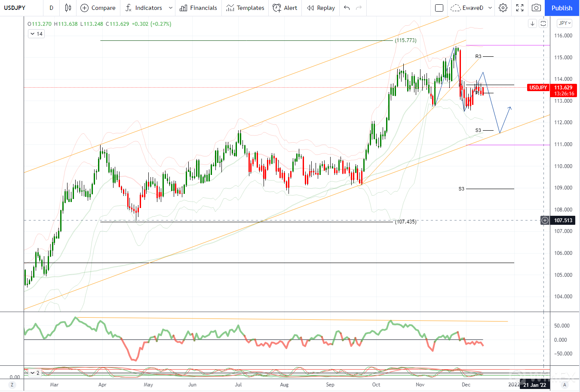
Task: Start bar Replay mode
Action: pyautogui.click(x=321, y=8)
